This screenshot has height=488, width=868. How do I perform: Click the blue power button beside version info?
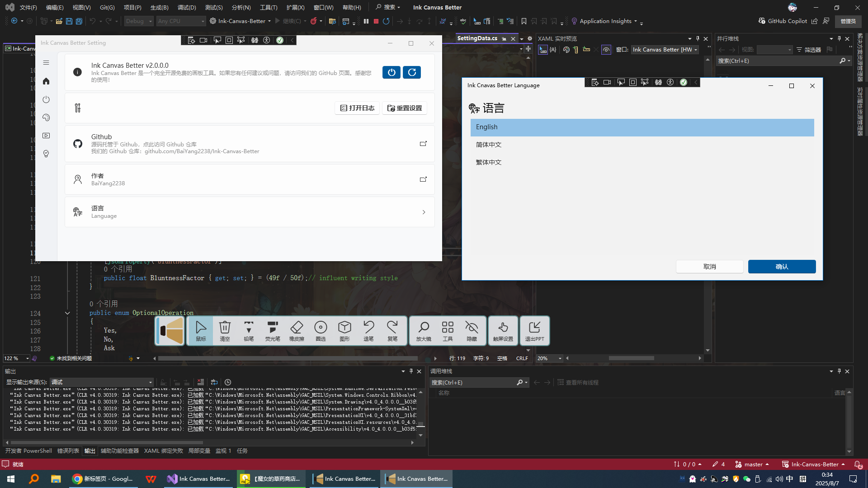click(x=392, y=72)
